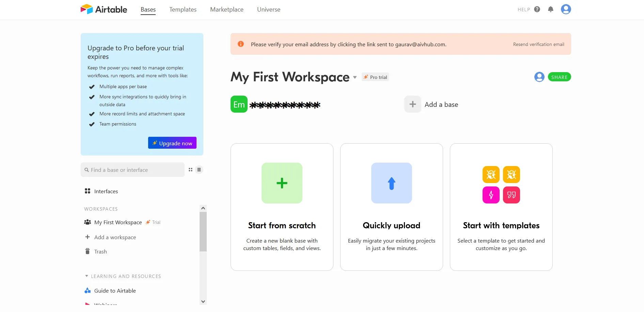Switch to grid view layout
644x312 pixels.
[x=191, y=170]
